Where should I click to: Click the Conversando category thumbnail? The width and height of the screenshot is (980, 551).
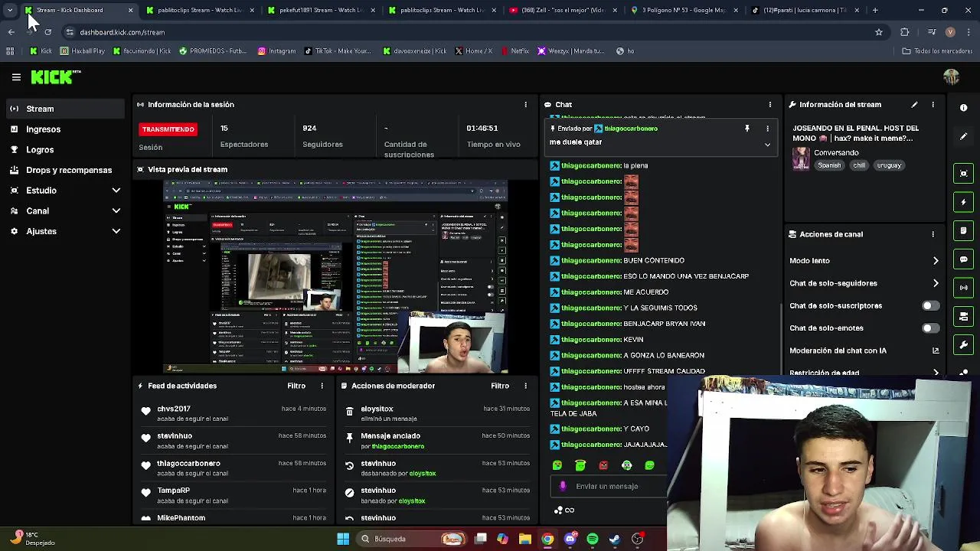[x=801, y=158]
